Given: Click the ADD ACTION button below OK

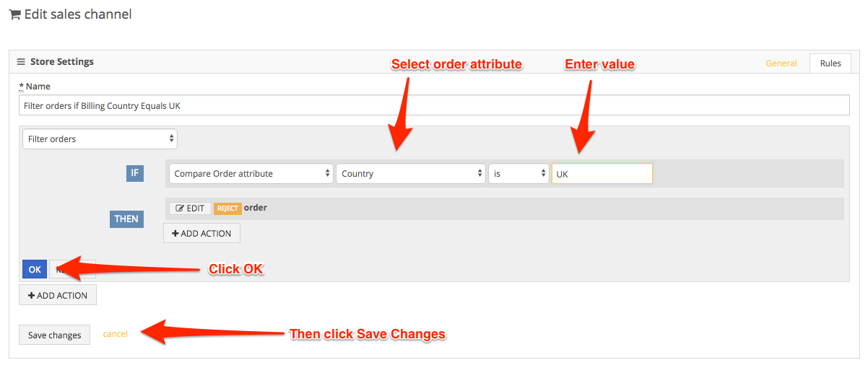Looking at the screenshot, I should click(x=58, y=295).
